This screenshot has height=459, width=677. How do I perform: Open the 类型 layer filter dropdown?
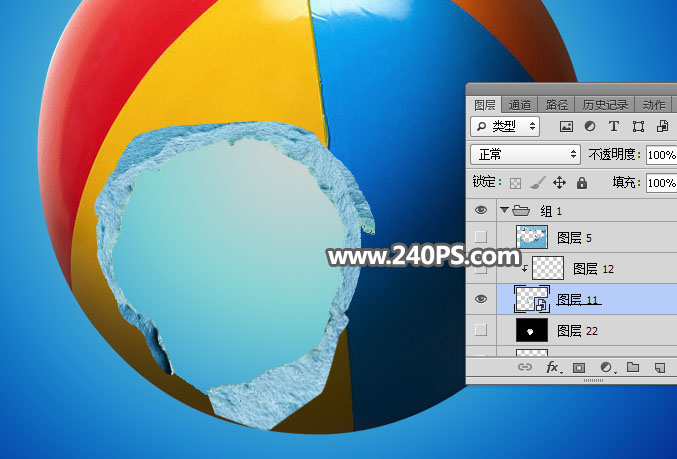505,127
